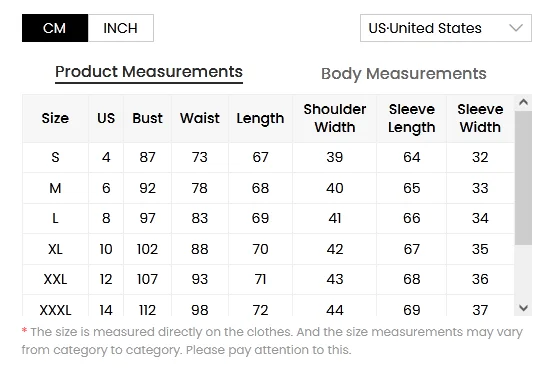Image resolution: width=545 pixels, height=371 pixels.
Task: Select the size S row label
Action: tap(55, 158)
